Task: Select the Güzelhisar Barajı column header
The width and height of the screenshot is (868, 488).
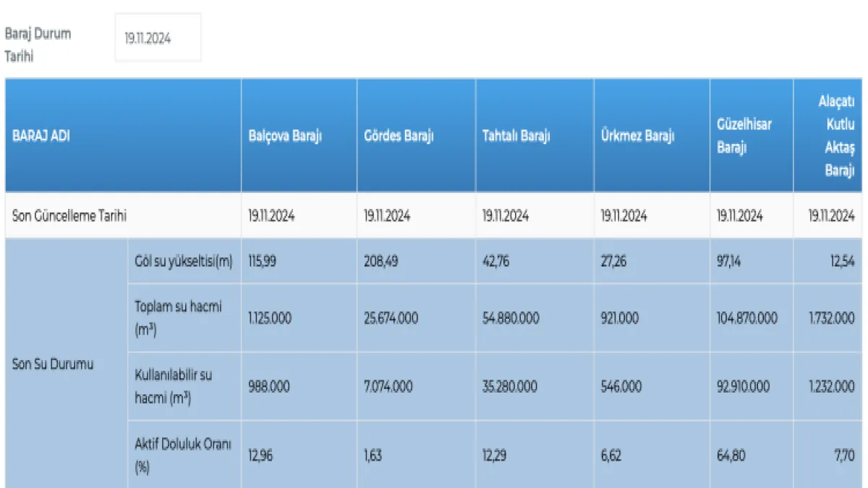Action: point(744,136)
